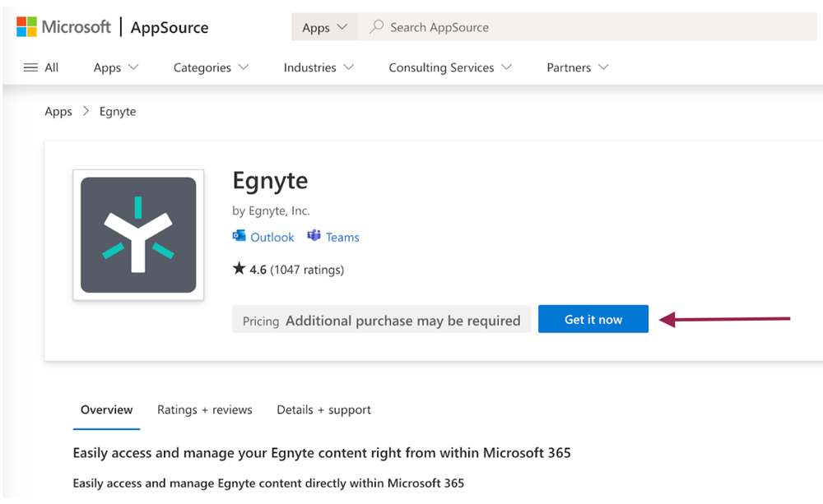Image resolution: width=823 pixels, height=504 pixels.
Task: Open the hamburger All menu icon
Action: coord(30,67)
